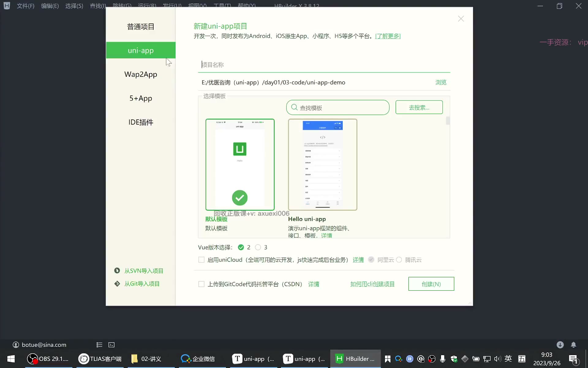Click the botue@sina.com account text

pos(44,345)
